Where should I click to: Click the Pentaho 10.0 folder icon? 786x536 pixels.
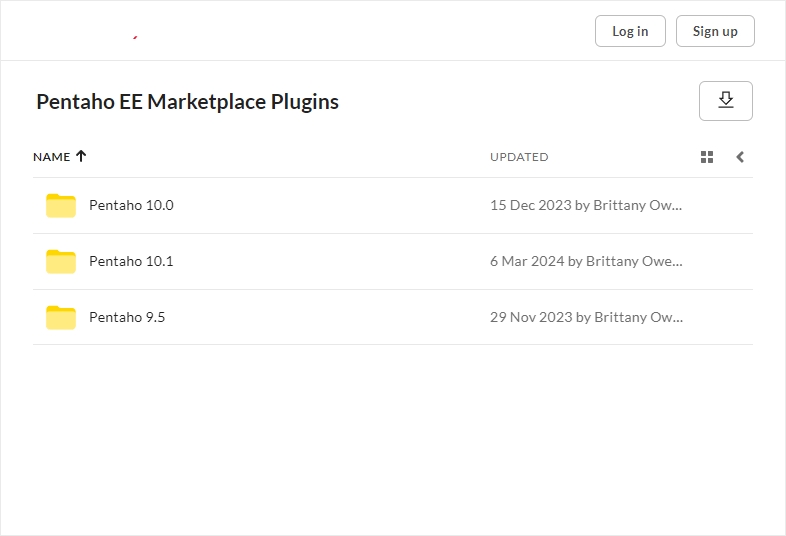click(x=61, y=205)
